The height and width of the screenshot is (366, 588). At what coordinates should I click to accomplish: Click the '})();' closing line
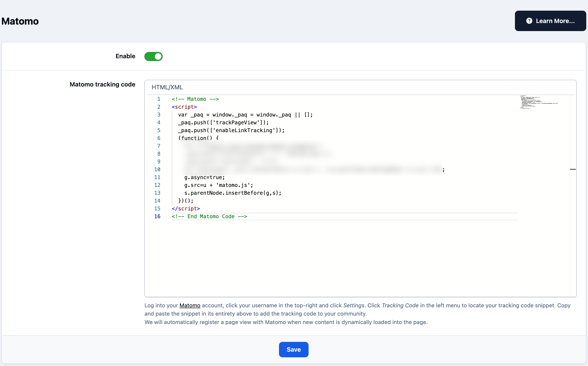[186, 201]
